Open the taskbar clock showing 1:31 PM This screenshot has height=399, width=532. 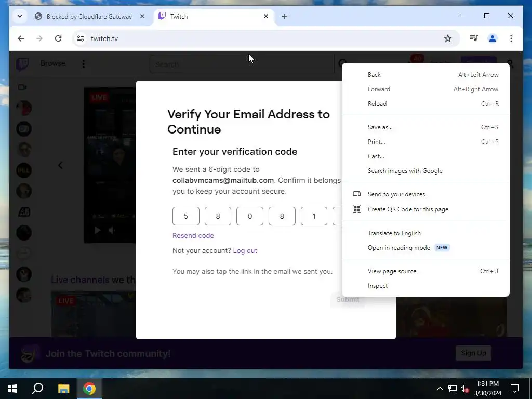487,389
